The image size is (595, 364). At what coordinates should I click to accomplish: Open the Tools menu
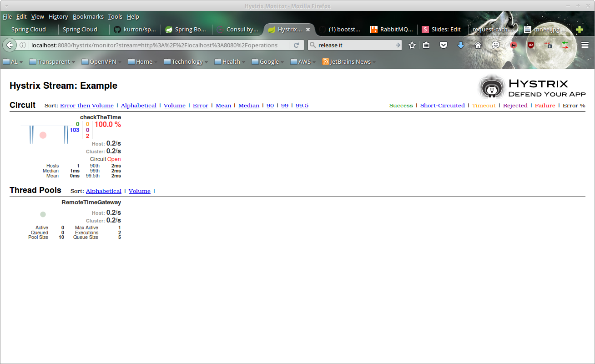pos(115,16)
